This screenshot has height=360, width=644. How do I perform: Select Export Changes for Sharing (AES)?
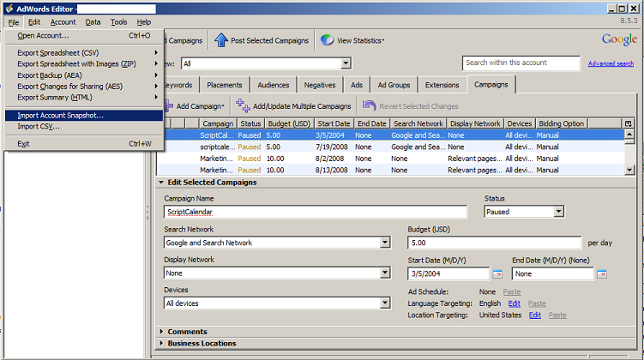click(84, 87)
